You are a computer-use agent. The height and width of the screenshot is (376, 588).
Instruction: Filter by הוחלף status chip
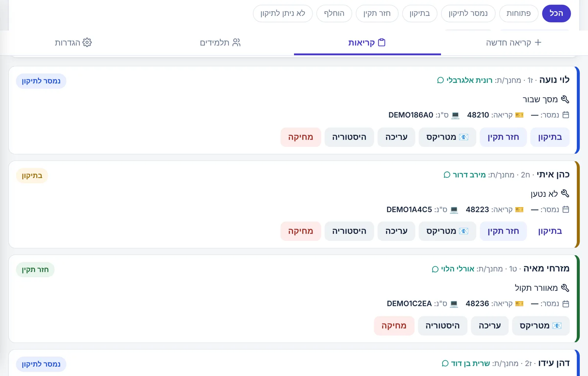pos(334,14)
